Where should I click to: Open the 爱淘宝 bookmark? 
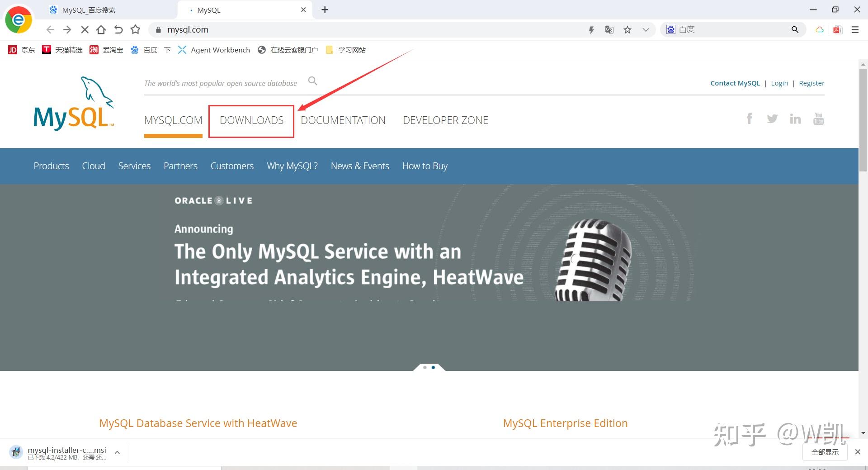coord(106,50)
